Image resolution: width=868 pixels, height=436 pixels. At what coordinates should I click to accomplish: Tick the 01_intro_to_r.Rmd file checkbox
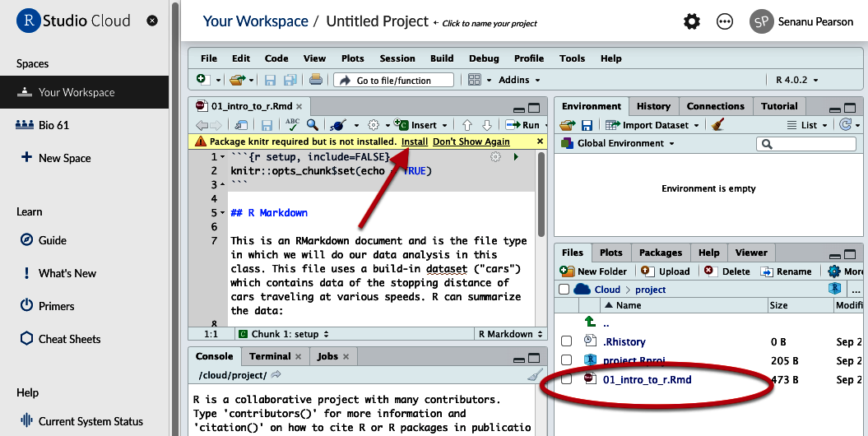pyautogui.click(x=566, y=379)
